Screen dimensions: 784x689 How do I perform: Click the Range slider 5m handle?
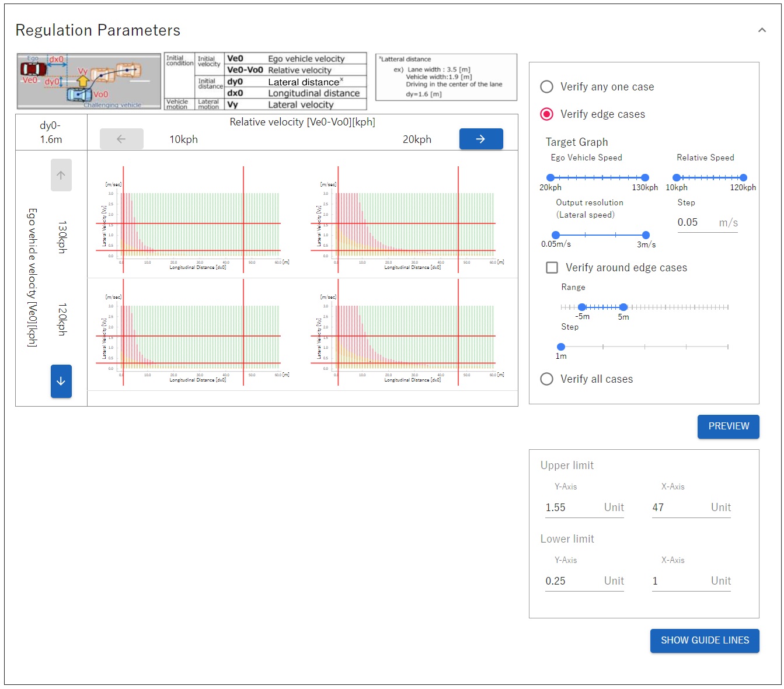click(x=623, y=307)
